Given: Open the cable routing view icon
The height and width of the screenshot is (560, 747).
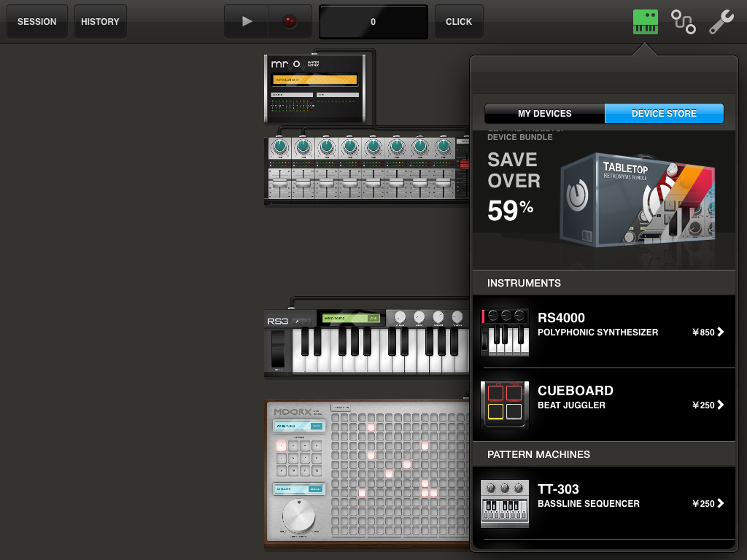Looking at the screenshot, I should pyautogui.click(x=683, y=22).
